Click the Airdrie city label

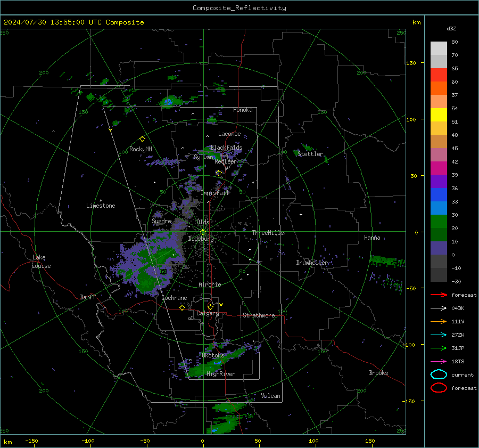point(210,284)
